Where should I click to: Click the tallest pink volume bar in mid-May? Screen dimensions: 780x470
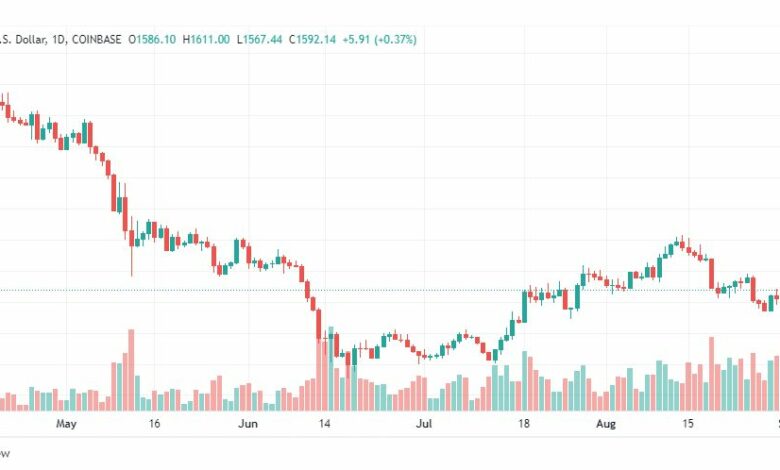pos(131,370)
